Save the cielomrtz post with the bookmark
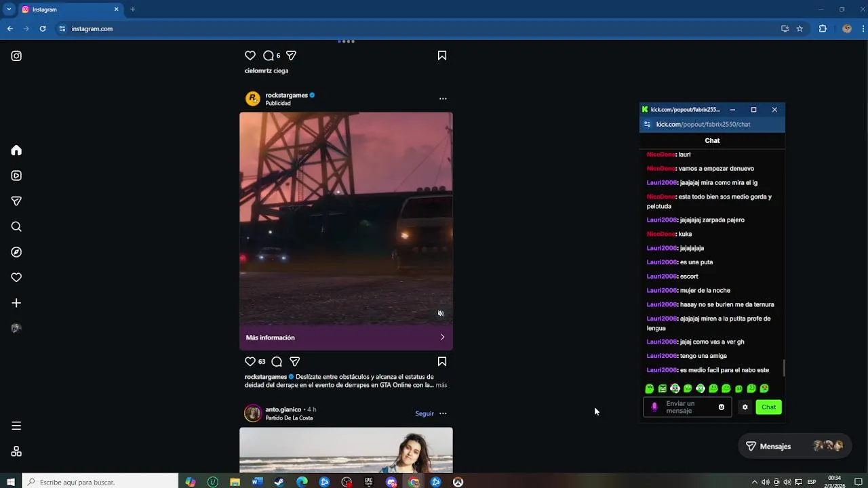 click(442, 56)
